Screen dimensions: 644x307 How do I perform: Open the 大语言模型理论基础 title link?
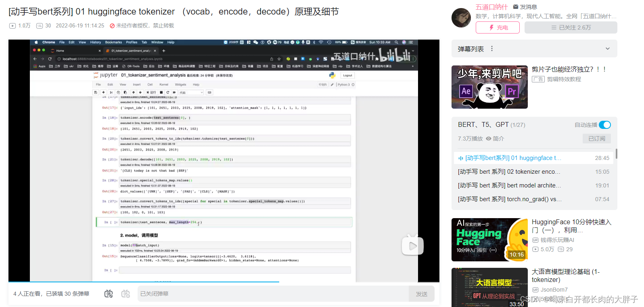(566, 275)
